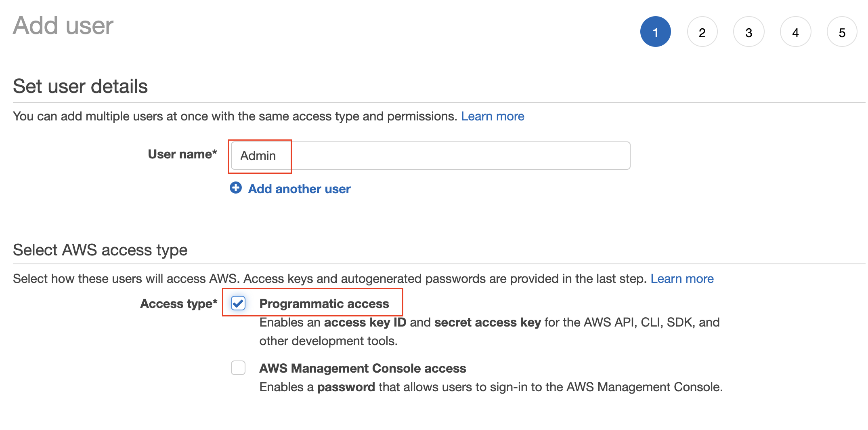Click step 3 circle in the progress indicator
This screenshot has width=868, height=430.
click(749, 32)
